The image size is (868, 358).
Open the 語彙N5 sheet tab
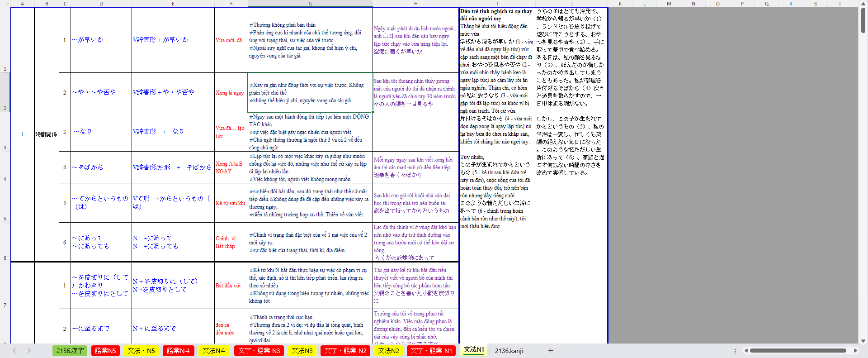pos(105,351)
